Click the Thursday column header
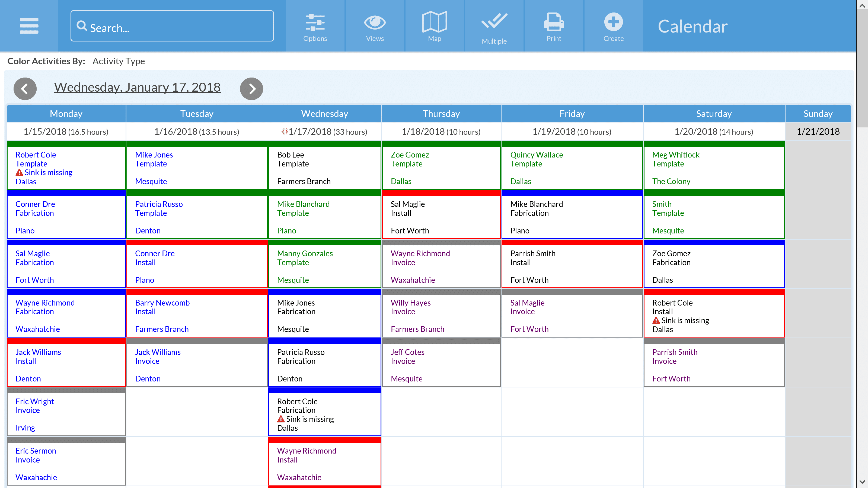The width and height of the screenshot is (868, 488). [x=441, y=114]
